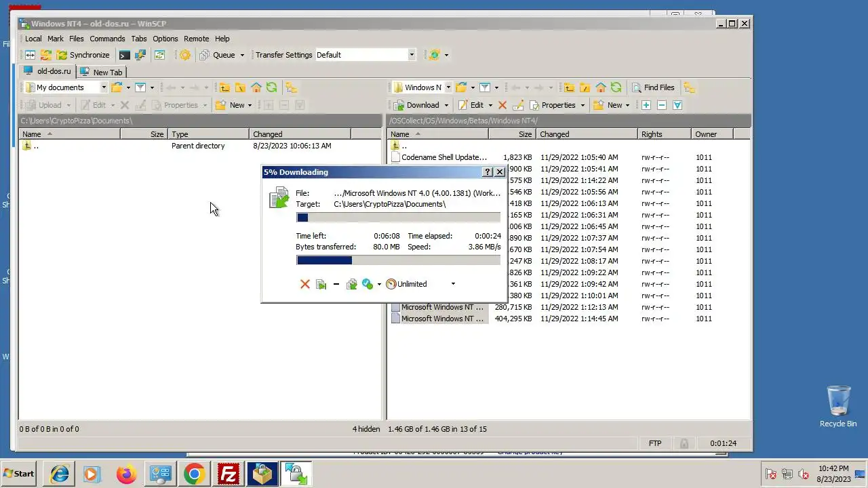Open the Help menu

pyautogui.click(x=222, y=39)
